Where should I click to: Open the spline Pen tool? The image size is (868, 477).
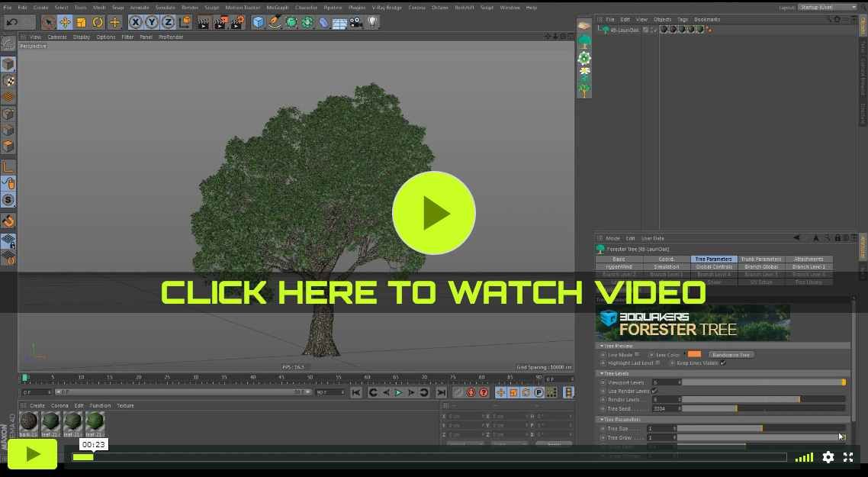pyautogui.click(x=275, y=22)
